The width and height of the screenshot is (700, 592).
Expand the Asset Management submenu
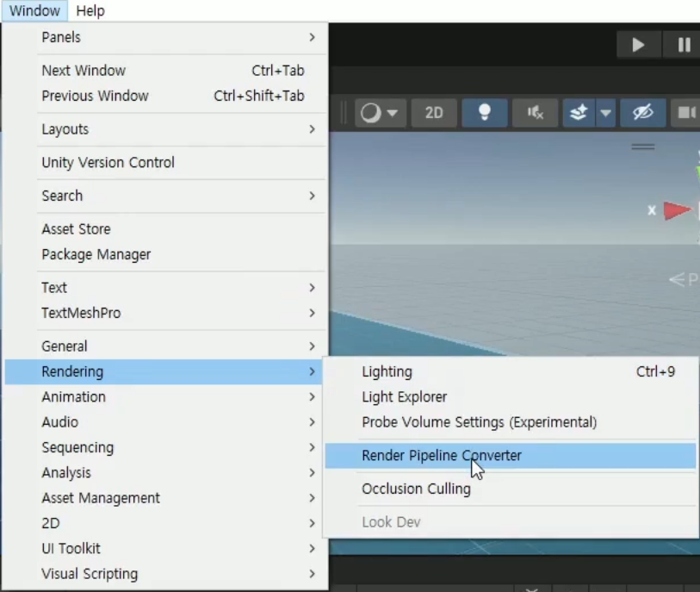tap(164, 498)
